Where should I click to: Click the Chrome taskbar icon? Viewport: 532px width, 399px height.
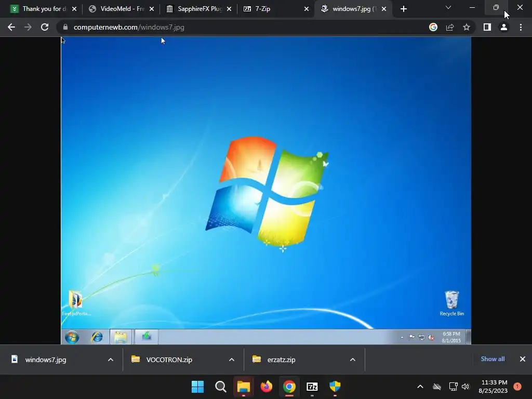[289, 387]
